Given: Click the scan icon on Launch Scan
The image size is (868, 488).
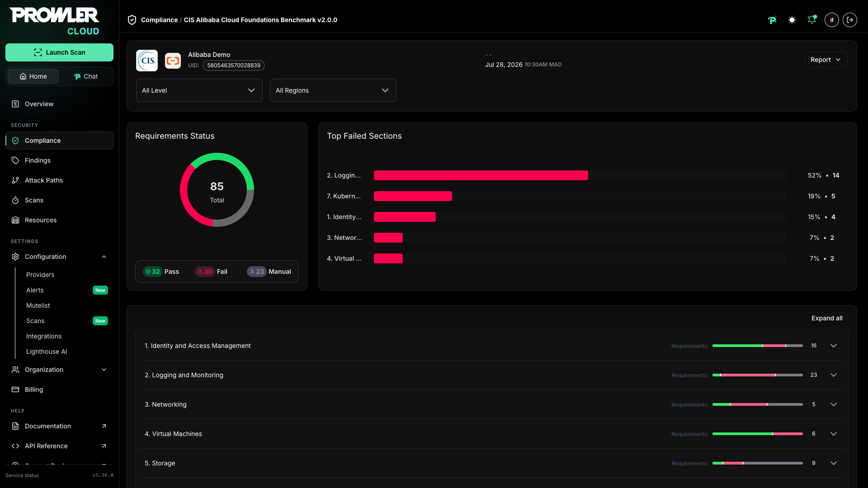Looking at the screenshot, I should tap(38, 52).
